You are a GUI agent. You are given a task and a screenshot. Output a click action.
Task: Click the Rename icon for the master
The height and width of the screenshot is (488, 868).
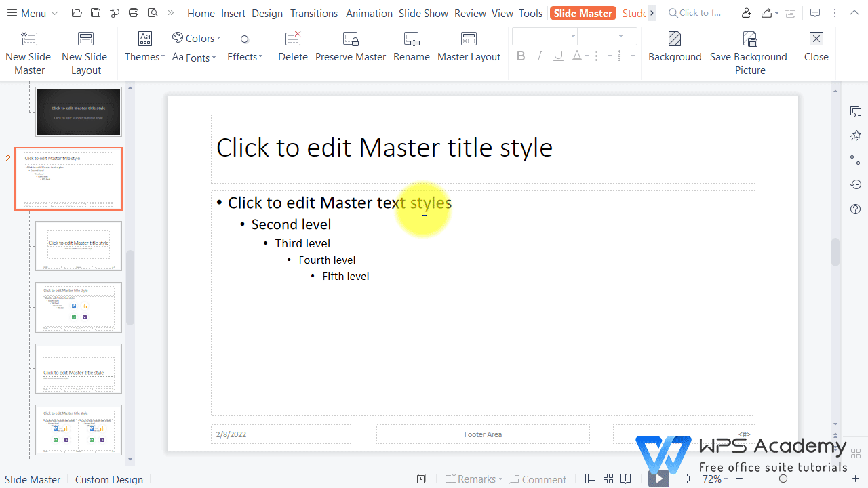point(411,46)
